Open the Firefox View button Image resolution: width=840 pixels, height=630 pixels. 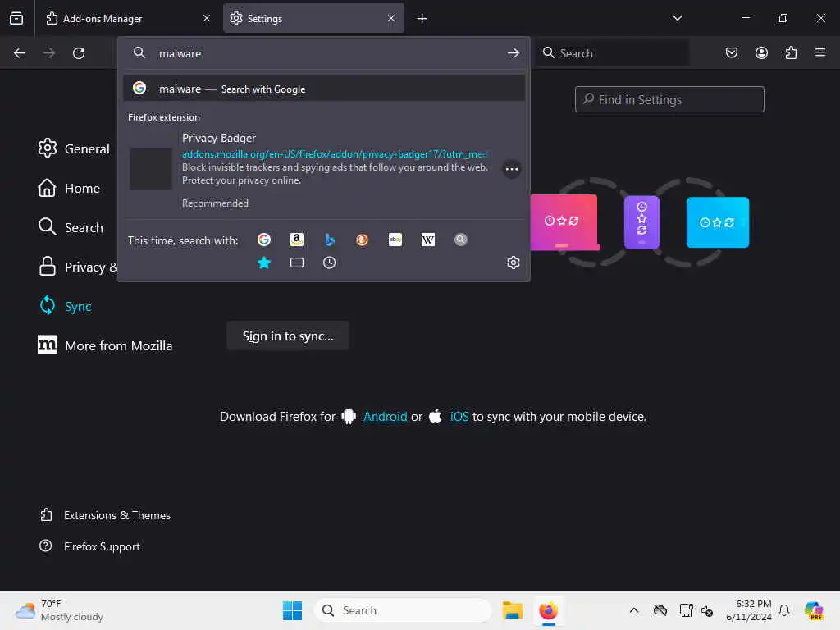tap(16, 18)
